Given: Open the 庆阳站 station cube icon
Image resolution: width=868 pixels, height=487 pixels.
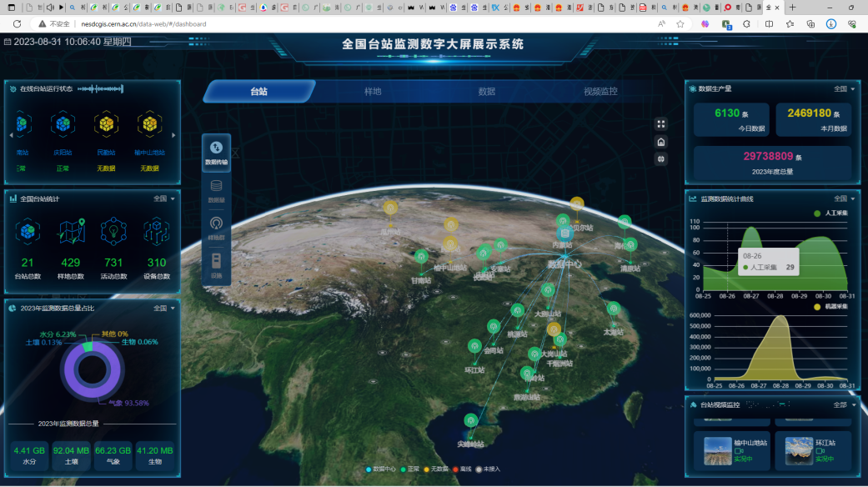Looking at the screenshot, I should [x=63, y=124].
